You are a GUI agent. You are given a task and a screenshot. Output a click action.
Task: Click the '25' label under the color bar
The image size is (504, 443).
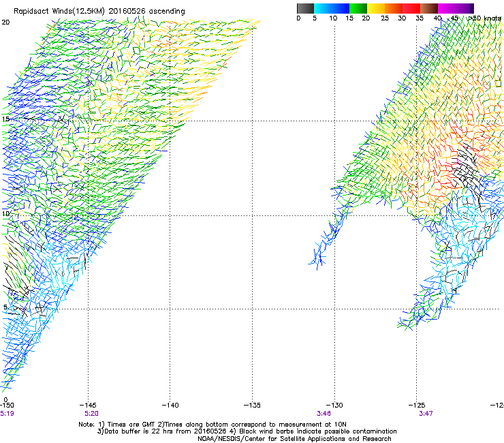[385, 18]
